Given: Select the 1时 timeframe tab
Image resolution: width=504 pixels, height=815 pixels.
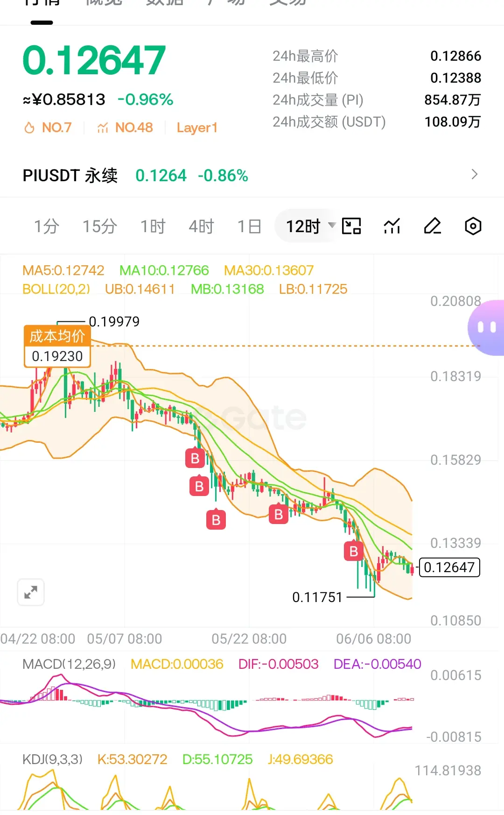Looking at the screenshot, I should 153,227.
